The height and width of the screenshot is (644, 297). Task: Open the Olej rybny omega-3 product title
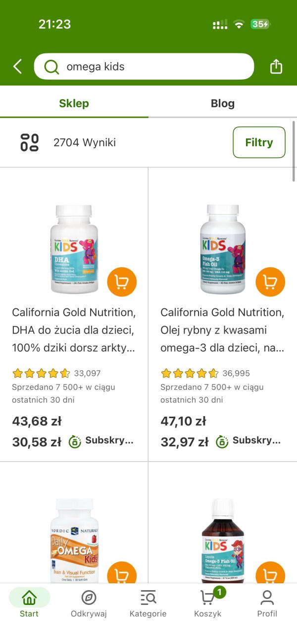click(222, 330)
